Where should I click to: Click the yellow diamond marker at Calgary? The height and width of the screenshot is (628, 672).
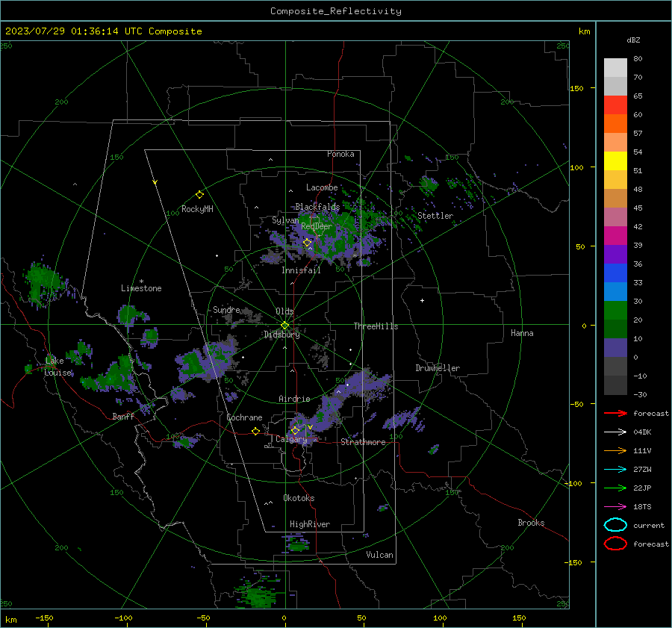[x=295, y=430]
